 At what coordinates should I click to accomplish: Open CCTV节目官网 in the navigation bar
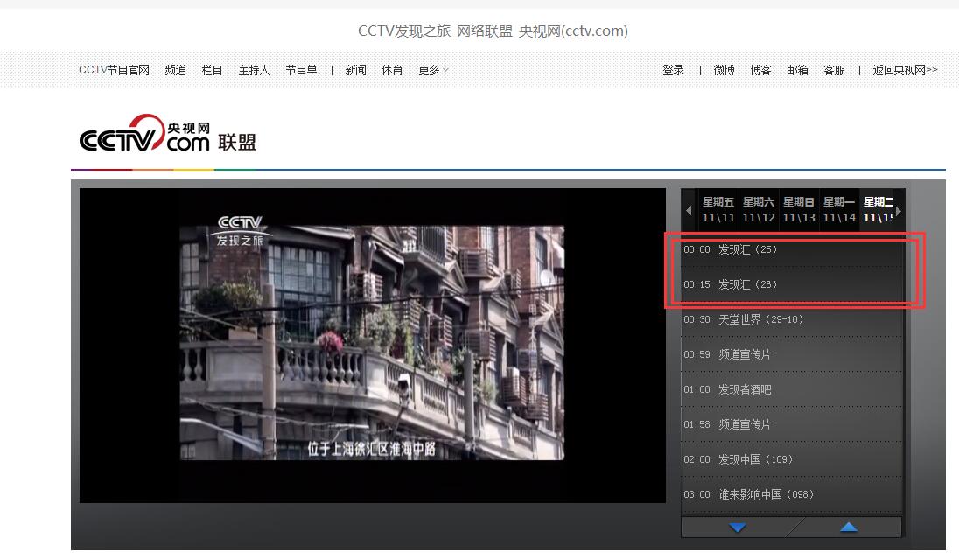tap(114, 70)
